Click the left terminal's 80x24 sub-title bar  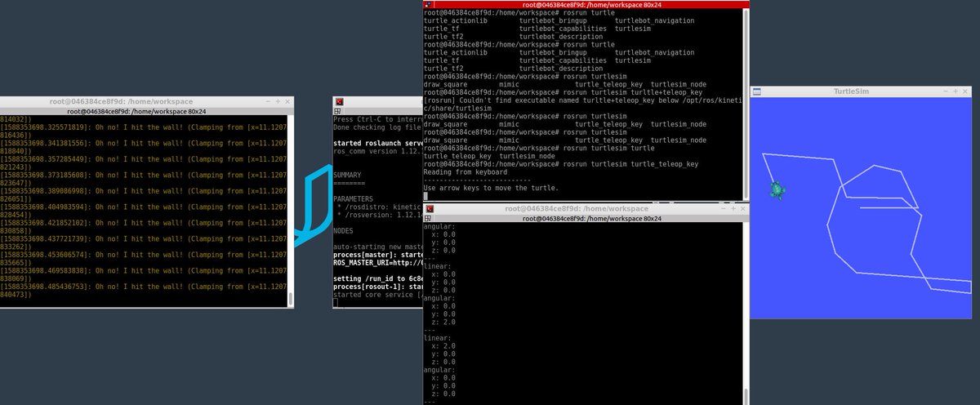[x=145, y=110]
